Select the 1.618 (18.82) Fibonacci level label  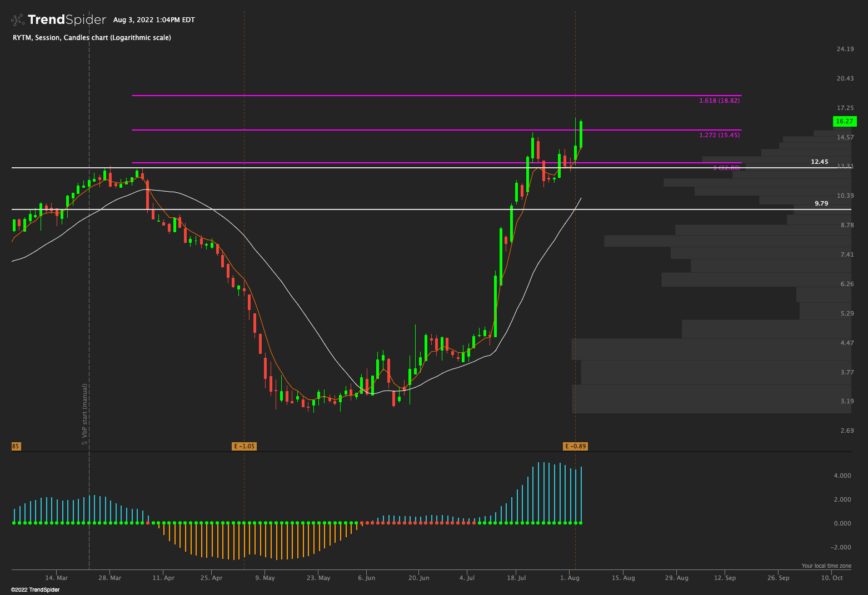click(x=719, y=101)
